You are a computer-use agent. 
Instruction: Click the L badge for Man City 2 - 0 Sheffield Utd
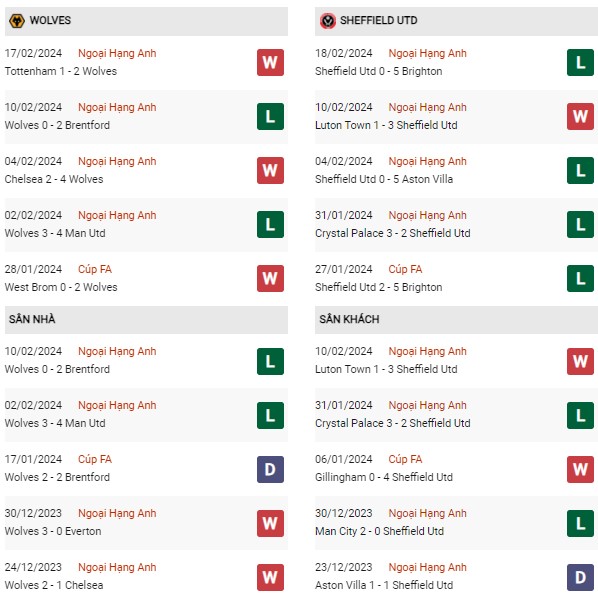(580, 523)
